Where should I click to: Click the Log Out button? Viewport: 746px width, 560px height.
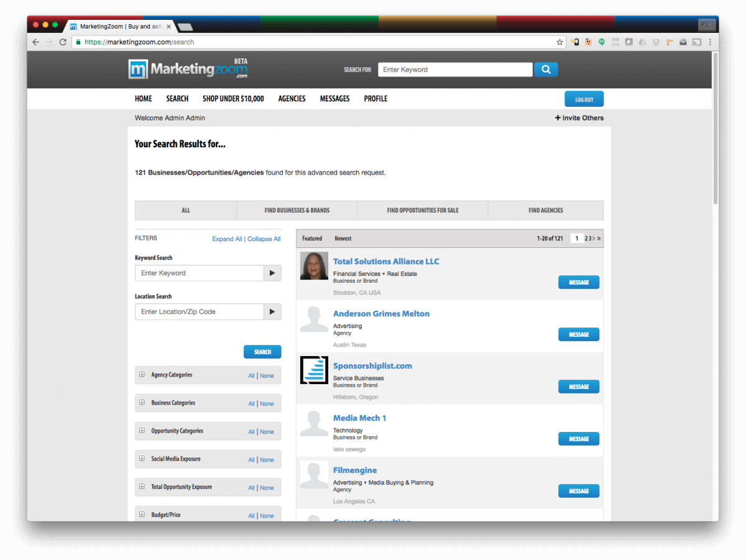584,99
